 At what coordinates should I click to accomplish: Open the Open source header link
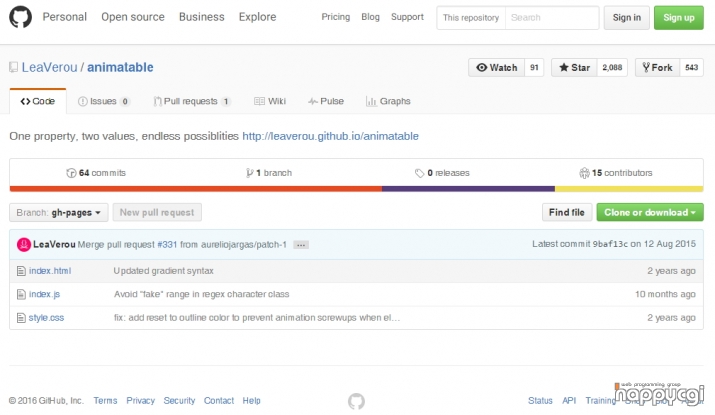tap(133, 17)
